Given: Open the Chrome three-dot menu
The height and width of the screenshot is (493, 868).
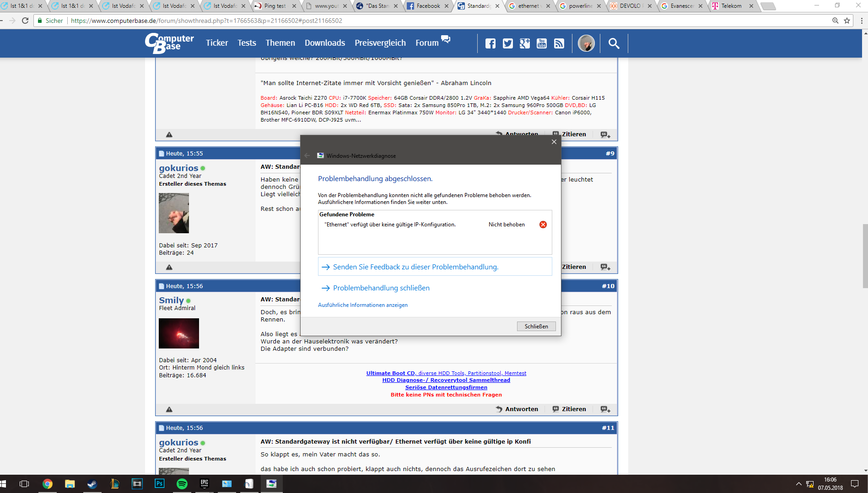Looking at the screenshot, I should click(x=862, y=21).
